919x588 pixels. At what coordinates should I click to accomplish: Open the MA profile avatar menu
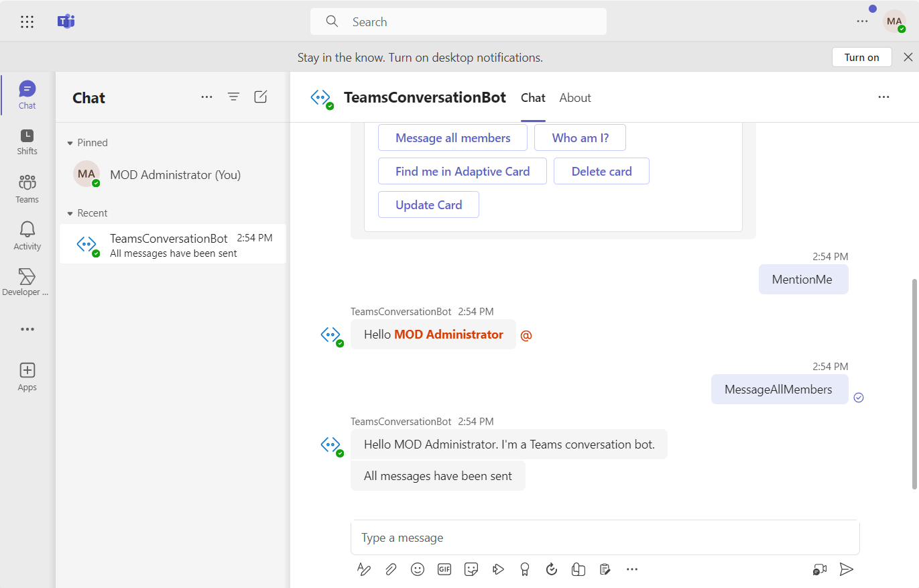point(894,21)
